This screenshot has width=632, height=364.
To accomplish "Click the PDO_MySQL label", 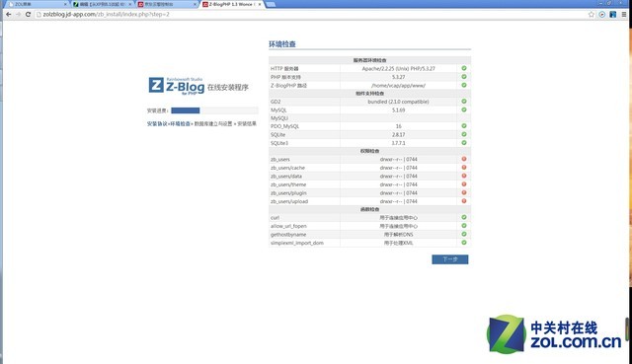I will (x=285, y=126).
